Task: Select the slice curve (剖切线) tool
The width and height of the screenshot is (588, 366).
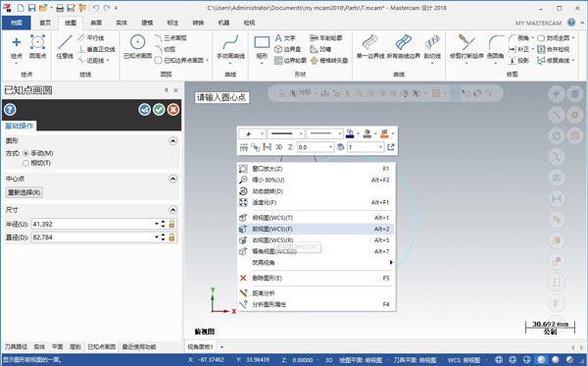Action: tap(432, 47)
